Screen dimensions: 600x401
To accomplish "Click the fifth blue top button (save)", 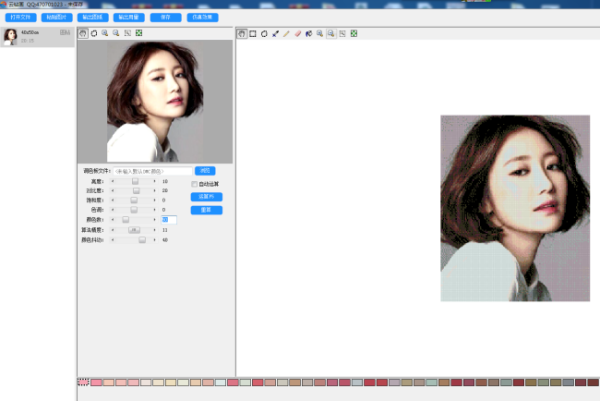I will [166, 18].
